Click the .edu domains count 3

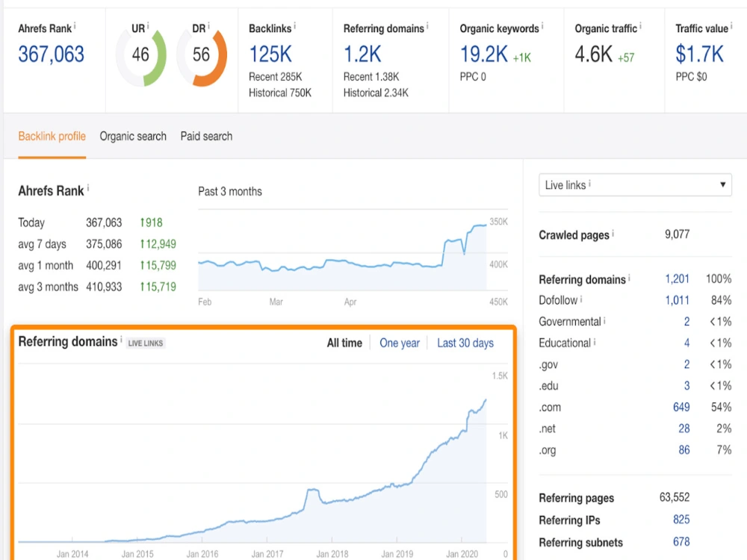686,386
